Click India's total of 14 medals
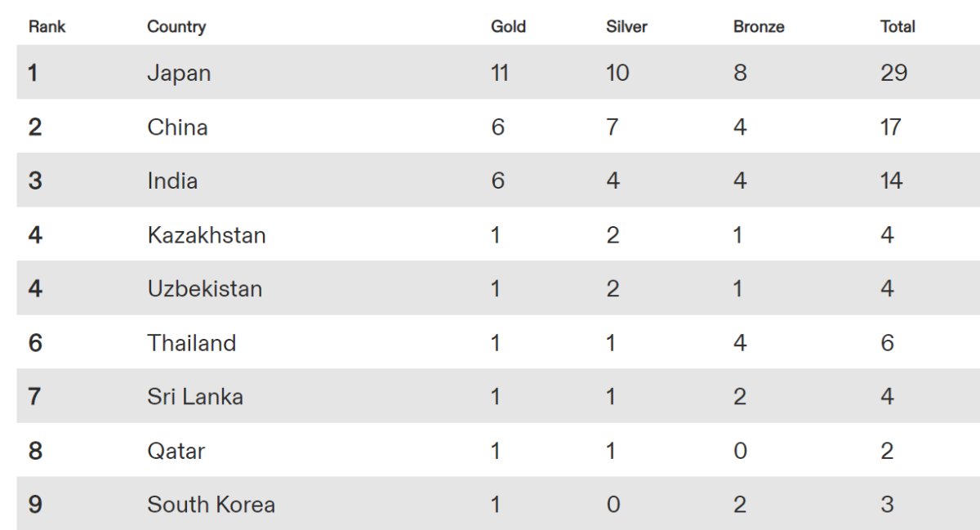The width and height of the screenshot is (980, 530). click(892, 180)
